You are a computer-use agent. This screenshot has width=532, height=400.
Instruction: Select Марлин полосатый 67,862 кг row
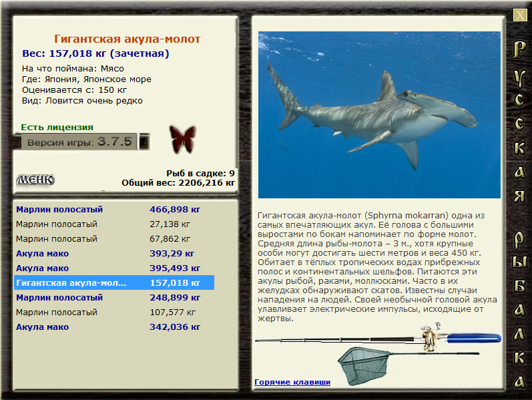pyautogui.click(x=114, y=238)
